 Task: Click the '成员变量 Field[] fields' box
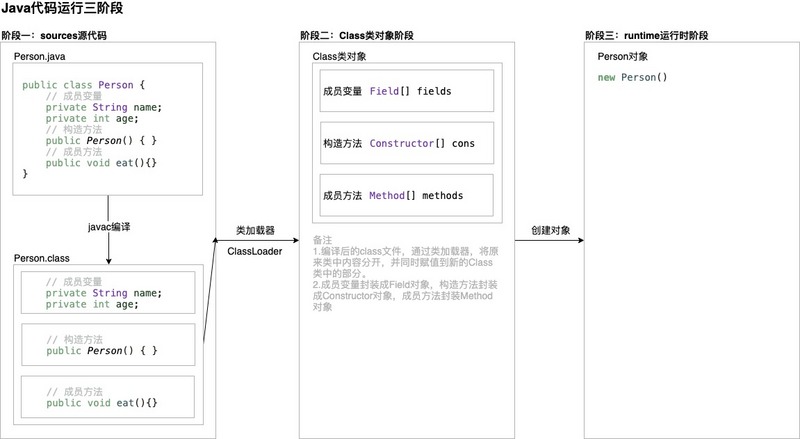coord(407,91)
